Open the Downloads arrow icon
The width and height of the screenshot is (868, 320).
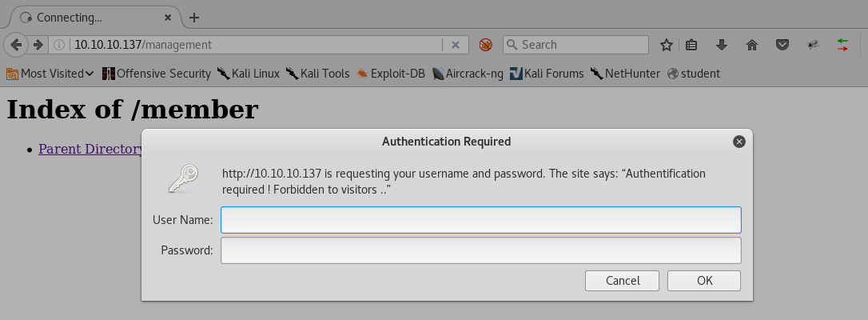pyautogui.click(x=722, y=46)
